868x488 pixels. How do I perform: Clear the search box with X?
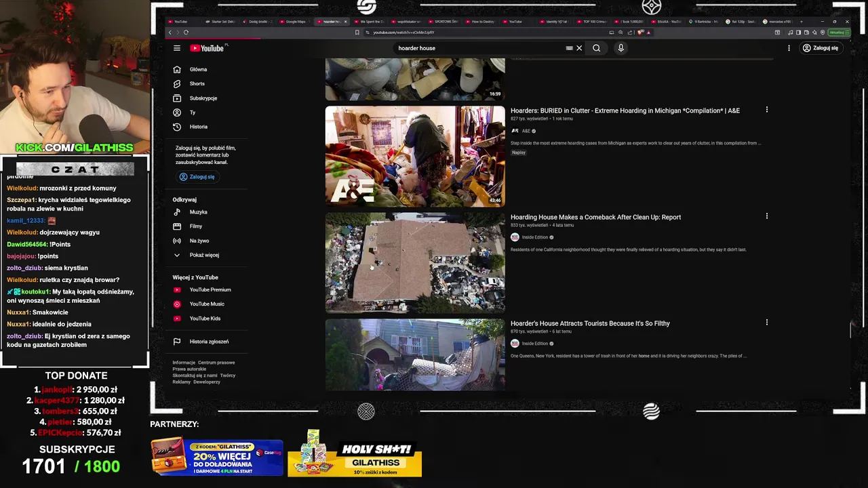point(579,48)
